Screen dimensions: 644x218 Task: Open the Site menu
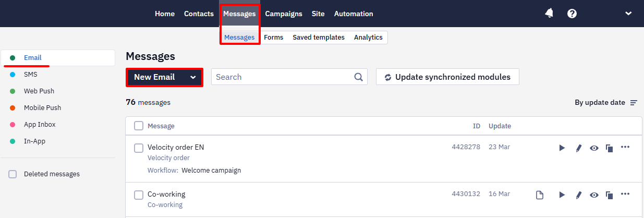coord(318,14)
